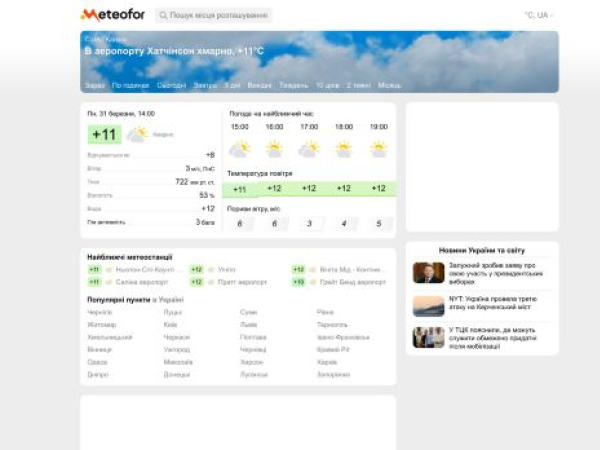Open weather for Запоріжжя
The height and width of the screenshot is (450, 600).
(333, 375)
